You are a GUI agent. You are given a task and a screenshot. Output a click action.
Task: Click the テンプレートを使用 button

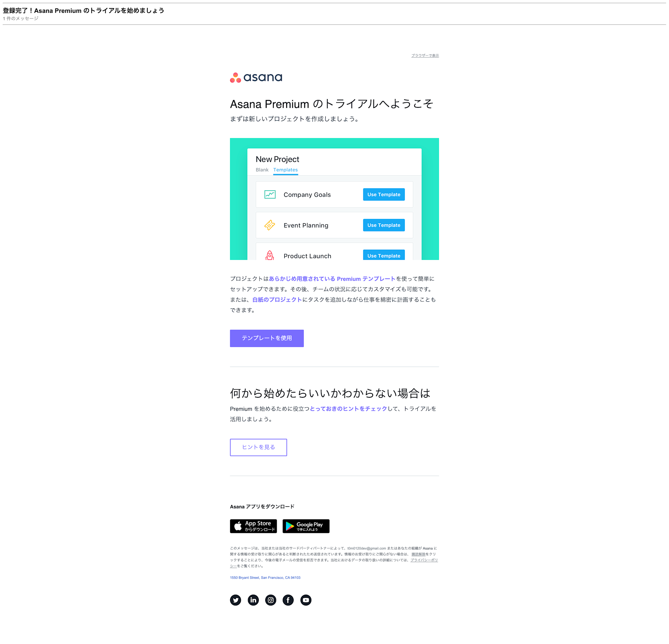click(267, 338)
